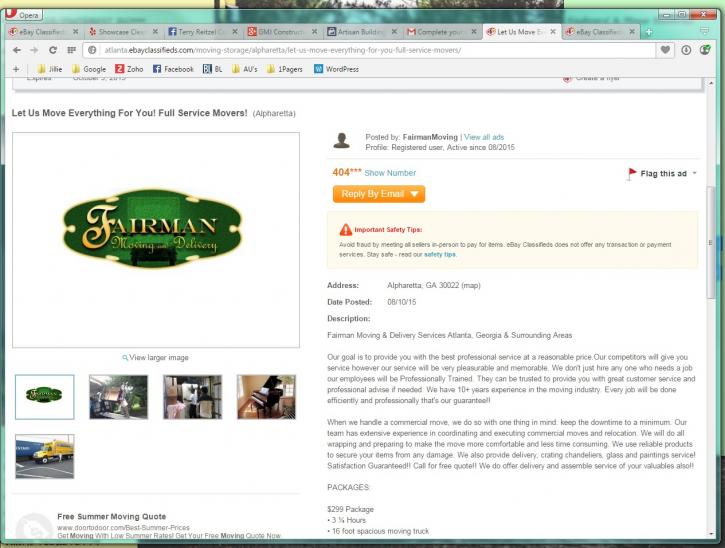The image size is (725, 548).
Task: Open the Google bookmark folder
Action: click(x=89, y=69)
